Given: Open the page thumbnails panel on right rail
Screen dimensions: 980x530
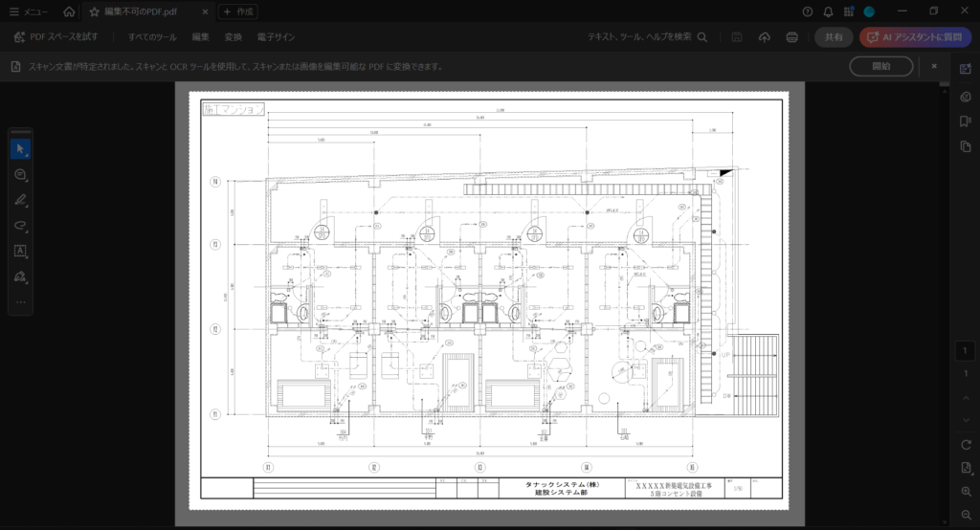Looking at the screenshot, I should coord(966,146).
